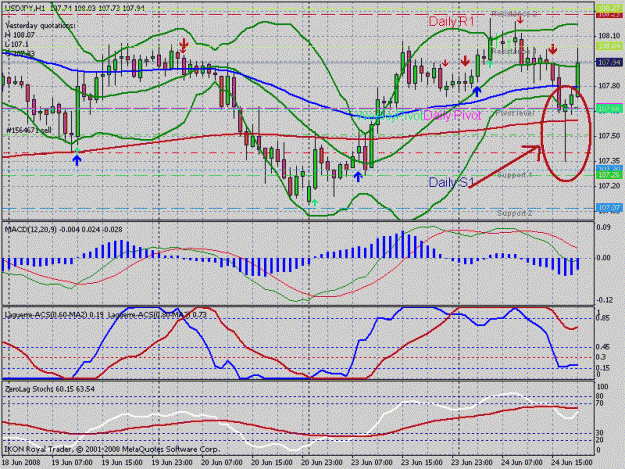The image size is (625, 469).
Task: Click the blue up arrow under 23 Jun 23:00 candles
Action: click(x=477, y=92)
